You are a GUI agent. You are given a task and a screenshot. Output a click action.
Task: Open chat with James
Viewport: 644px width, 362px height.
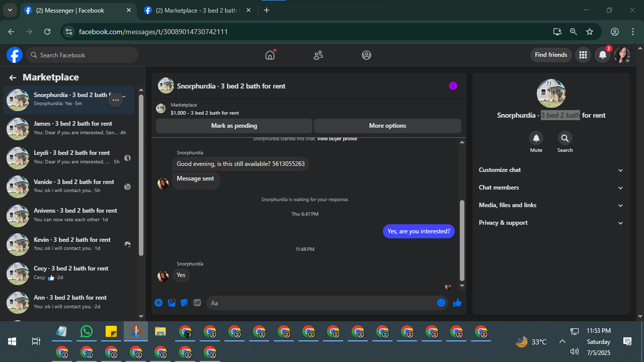pyautogui.click(x=69, y=129)
